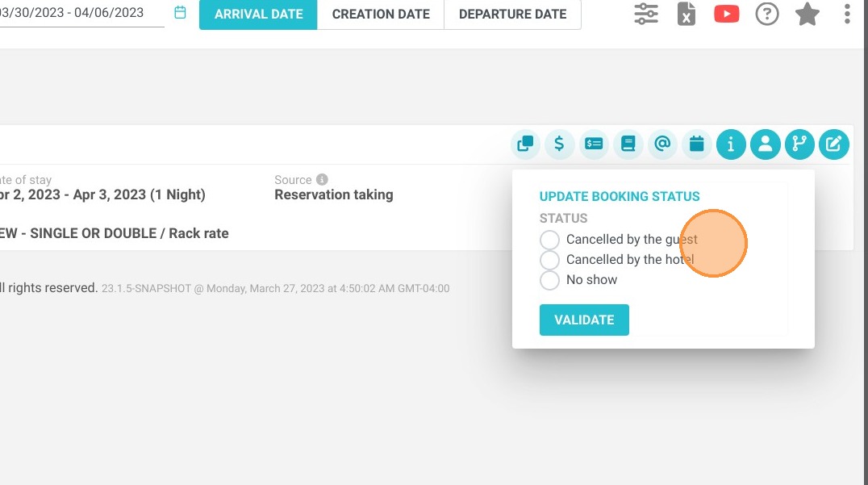Viewport: 868px width, 485px height.
Task: Open the three-dot more options menu
Action: point(847,14)
